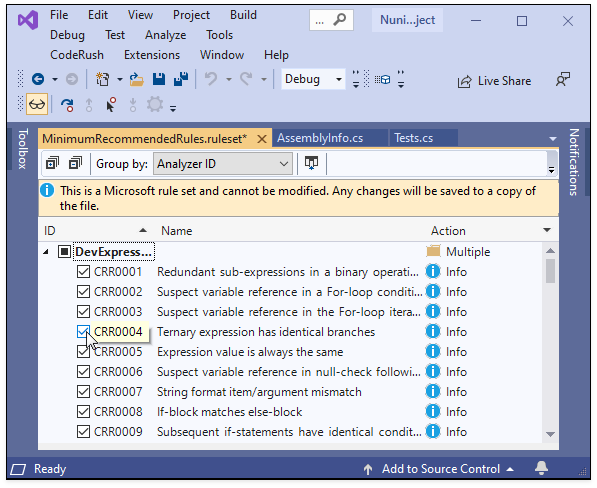Click the Collapse All rules icon
The image size is (597, 488).
(x=75, y=163)
